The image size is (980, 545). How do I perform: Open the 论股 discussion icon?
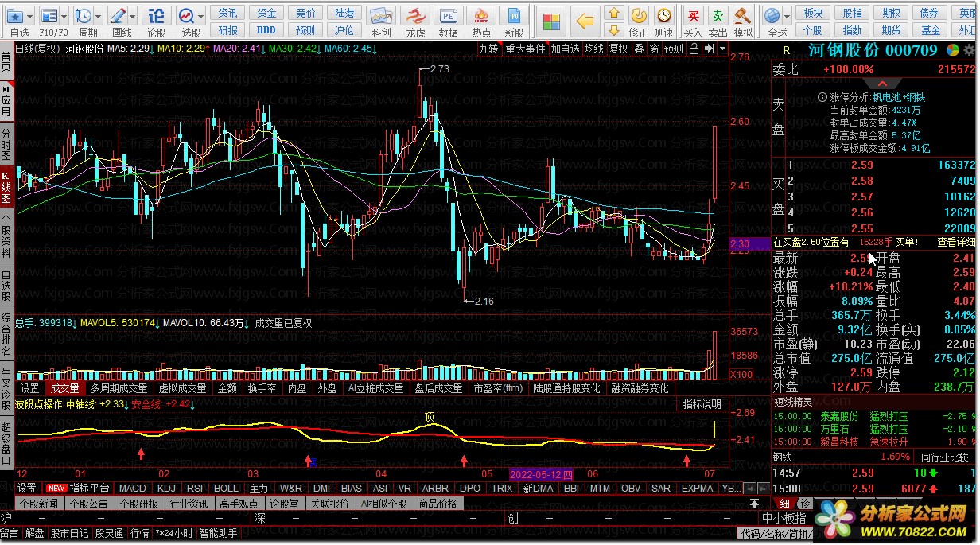click(x=157, y=15)
